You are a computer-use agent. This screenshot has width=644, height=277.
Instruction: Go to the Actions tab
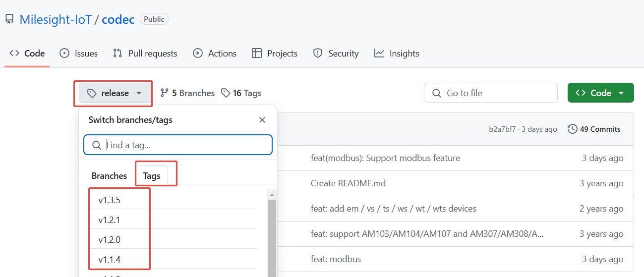click(x=215, y=53)
